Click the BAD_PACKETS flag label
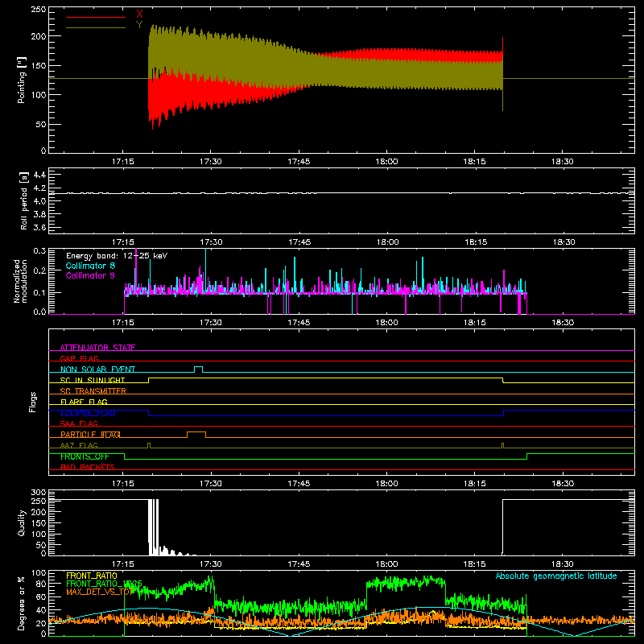 click(88, 467)
